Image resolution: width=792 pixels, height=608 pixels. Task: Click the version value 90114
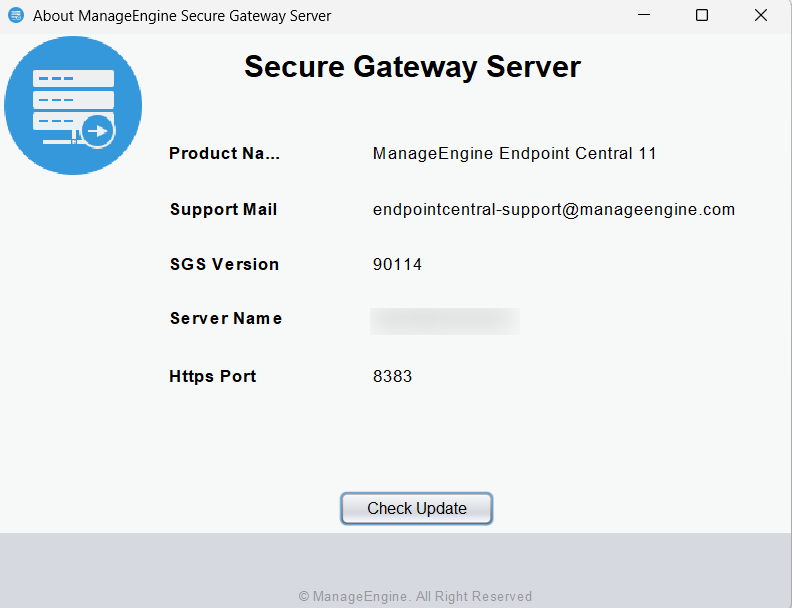397,264
